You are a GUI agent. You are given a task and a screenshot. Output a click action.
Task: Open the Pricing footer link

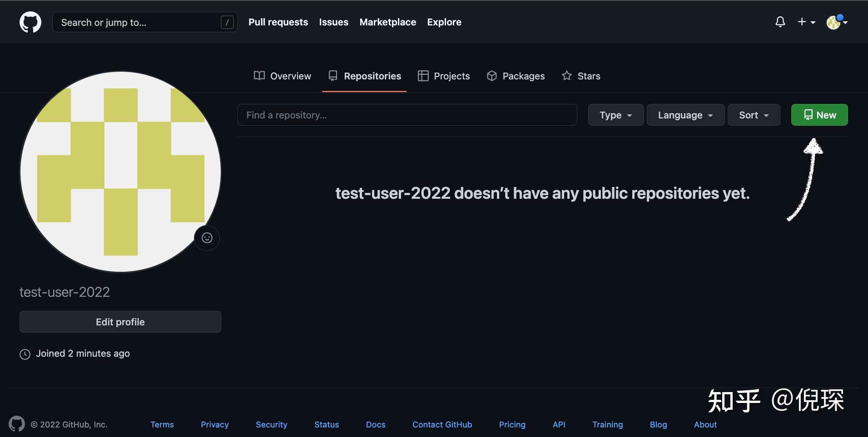coord(512,425)
